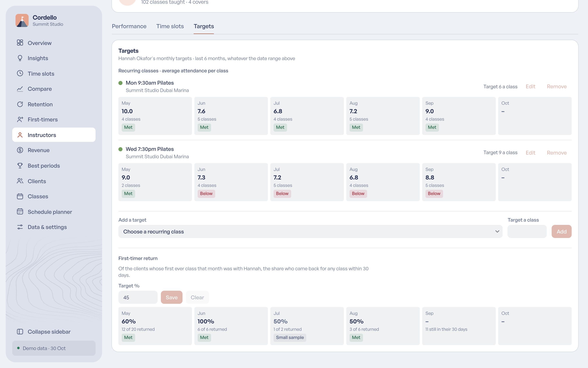This screenshot has height=368, width=588.
Task: Remove the Mon 9:30am Pilates target
Action: pyautogui.click(x=557, y=86)
